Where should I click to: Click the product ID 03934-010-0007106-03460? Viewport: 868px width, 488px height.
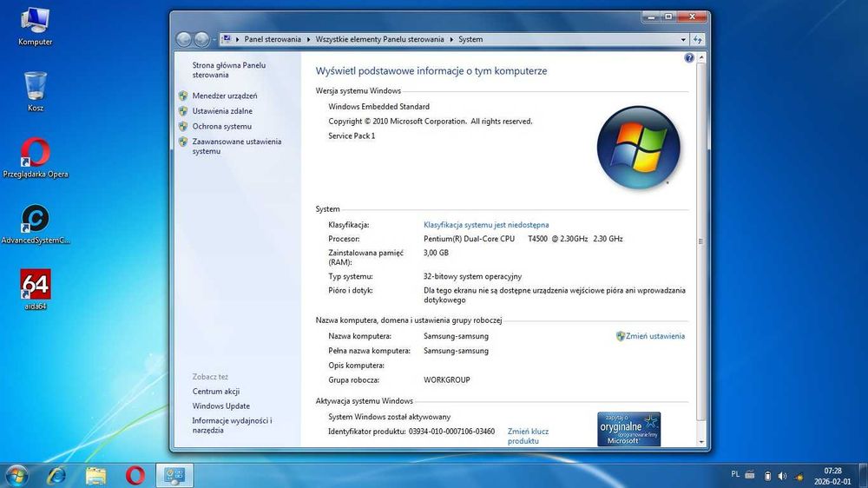(451, 432)
